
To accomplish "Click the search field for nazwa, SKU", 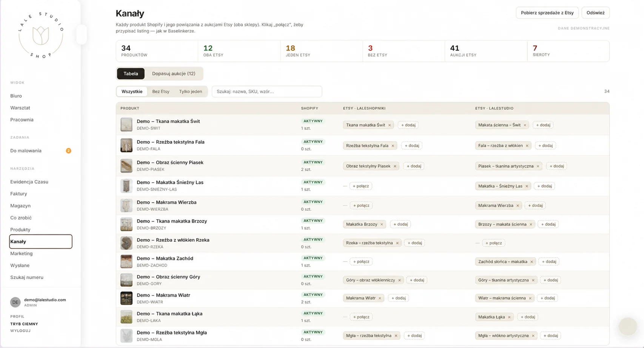I will click(267, 91).
